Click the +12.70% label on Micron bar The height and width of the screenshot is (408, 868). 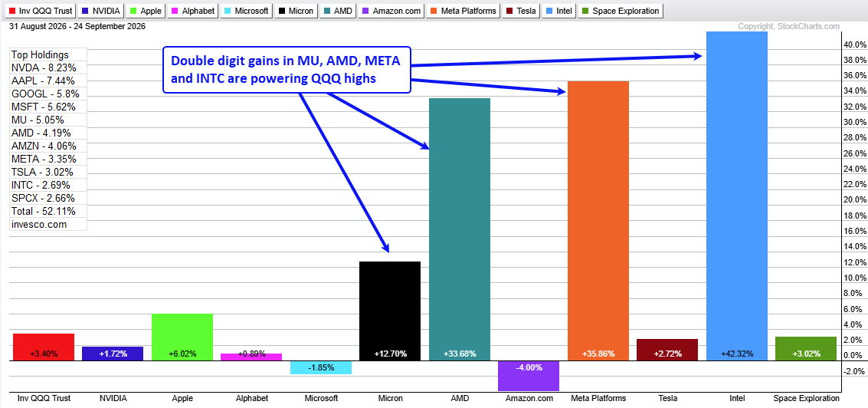point(390,354)
